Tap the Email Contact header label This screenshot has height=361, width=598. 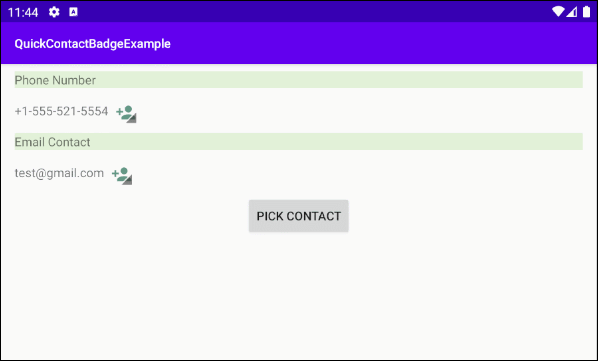(x=52, y=142)
